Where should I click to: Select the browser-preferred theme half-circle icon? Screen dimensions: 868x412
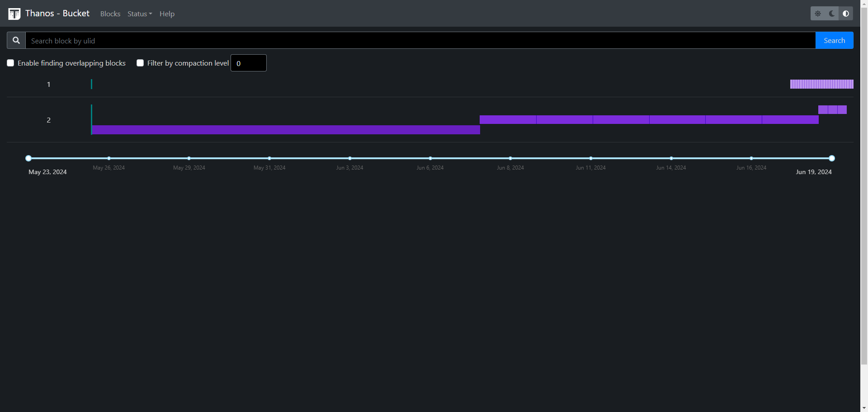click(846, 14)
